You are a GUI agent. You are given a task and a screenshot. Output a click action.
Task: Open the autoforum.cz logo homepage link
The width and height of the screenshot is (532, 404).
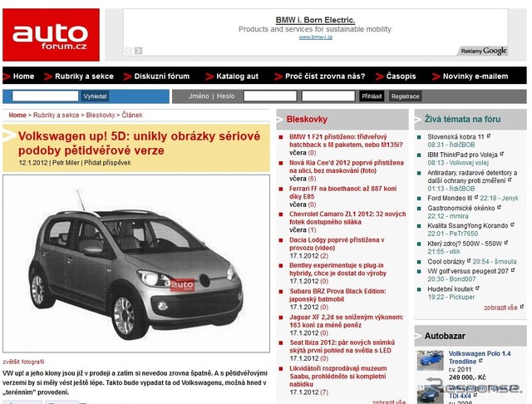(51, 35)
